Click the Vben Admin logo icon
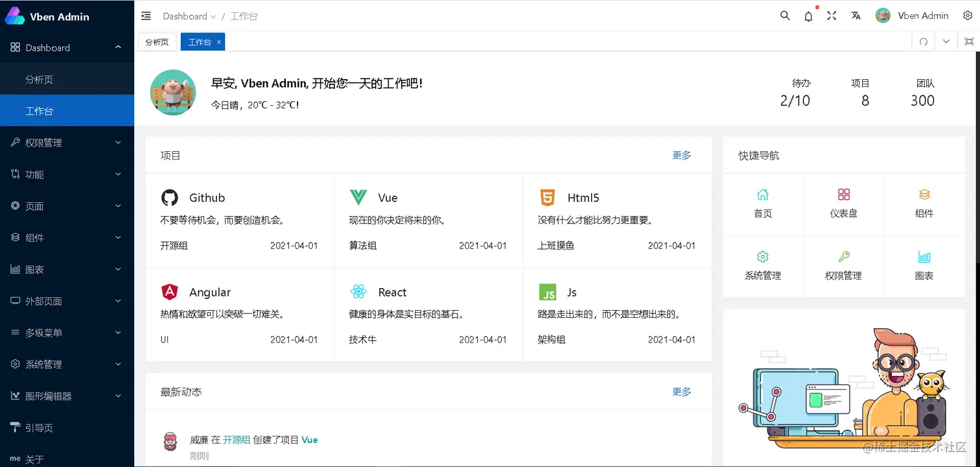The height and width of the screenshot is (467, 980). pyautogui.click(x=14, y=16)
